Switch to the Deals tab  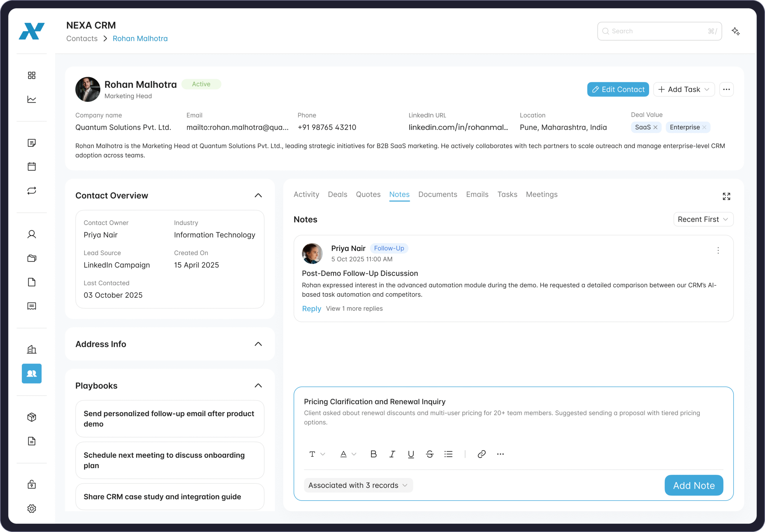click(x=337, y=194)
